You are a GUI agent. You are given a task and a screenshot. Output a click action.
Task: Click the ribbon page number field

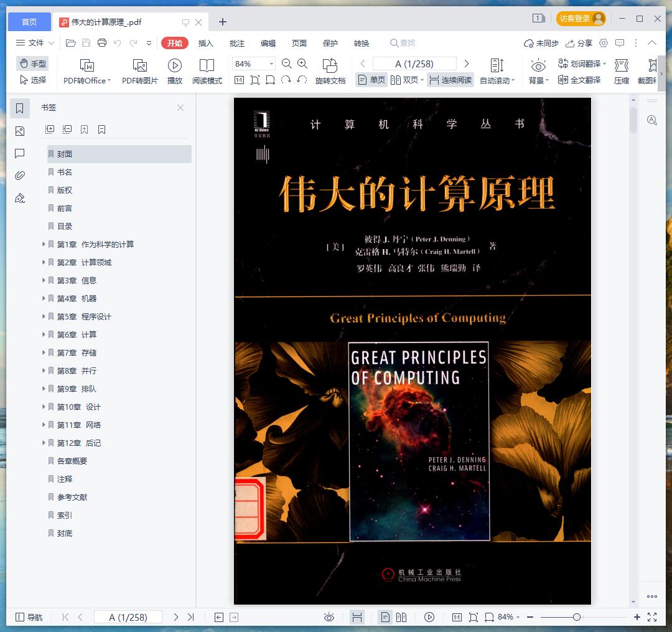coord(414,64)
